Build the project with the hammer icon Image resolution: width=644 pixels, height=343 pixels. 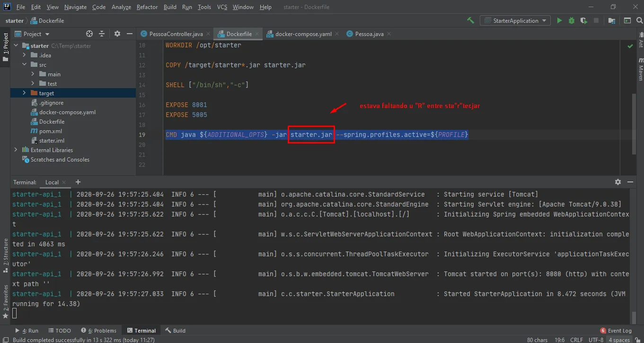[x=470, y=20]
